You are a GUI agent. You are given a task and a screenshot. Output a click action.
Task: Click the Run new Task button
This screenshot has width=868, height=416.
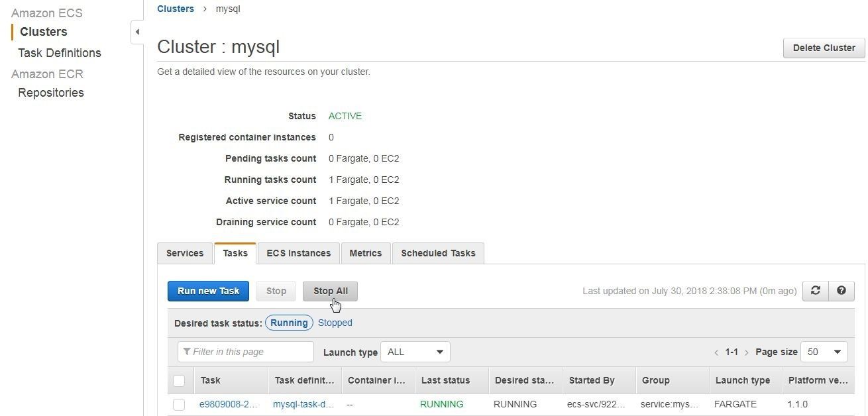(208, 291)
